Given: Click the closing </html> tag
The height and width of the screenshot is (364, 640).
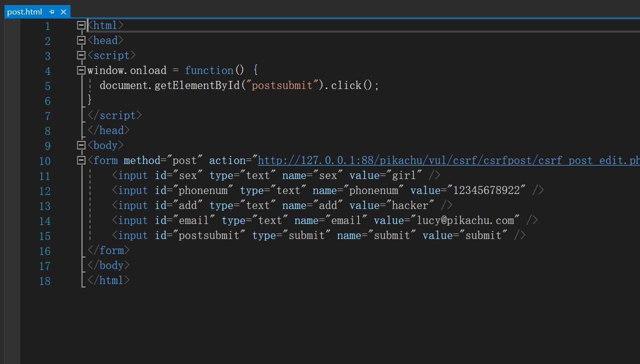Looking at the screenshot, I should (x=108, y=280).
